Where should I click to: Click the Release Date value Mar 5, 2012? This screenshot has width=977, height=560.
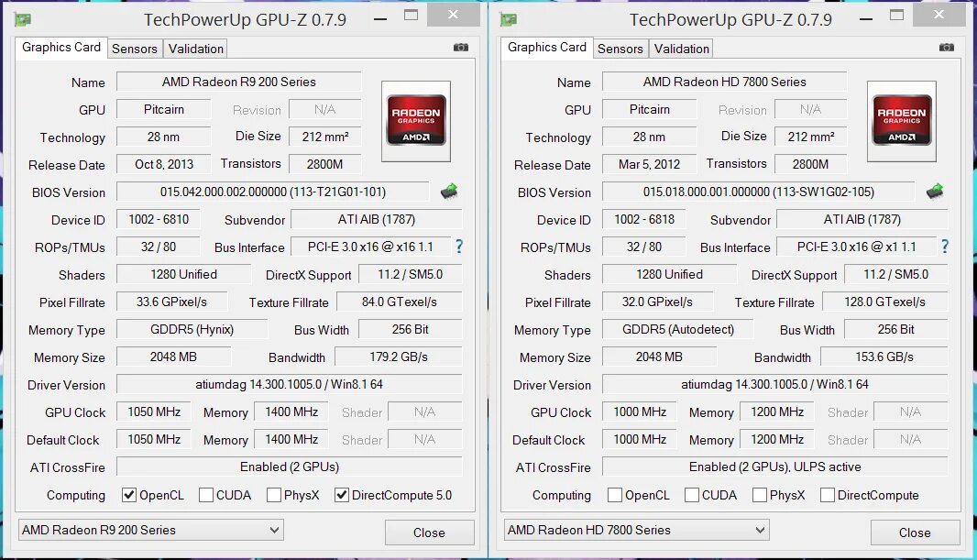[x=649, y=164]
